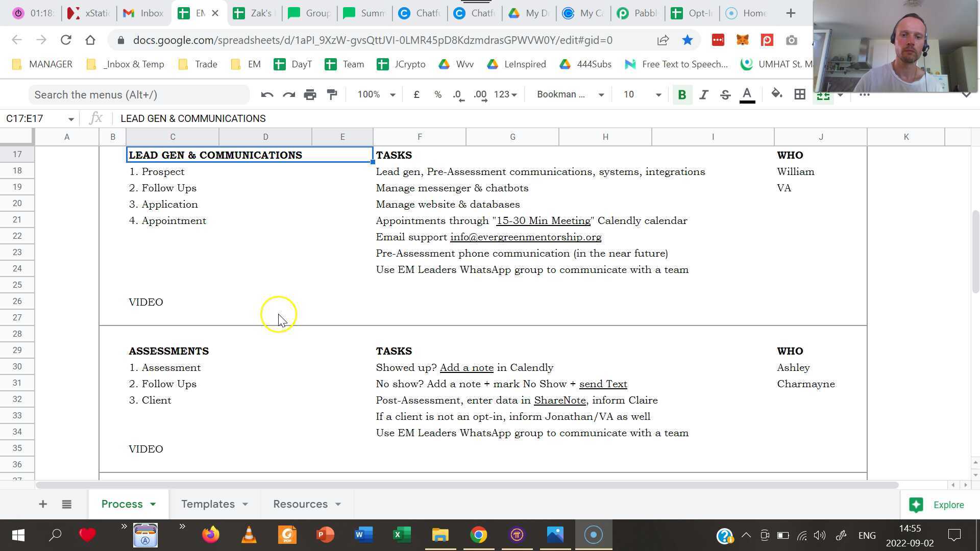
Task: Open the Fill color tool
Action: point(776,94)
